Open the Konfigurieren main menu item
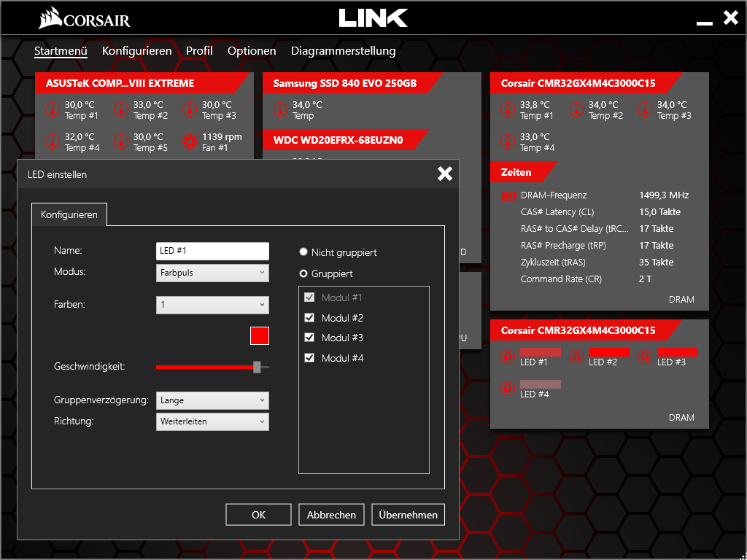The height and width of the screenshot is (560, 747). [x=136, y=51]
